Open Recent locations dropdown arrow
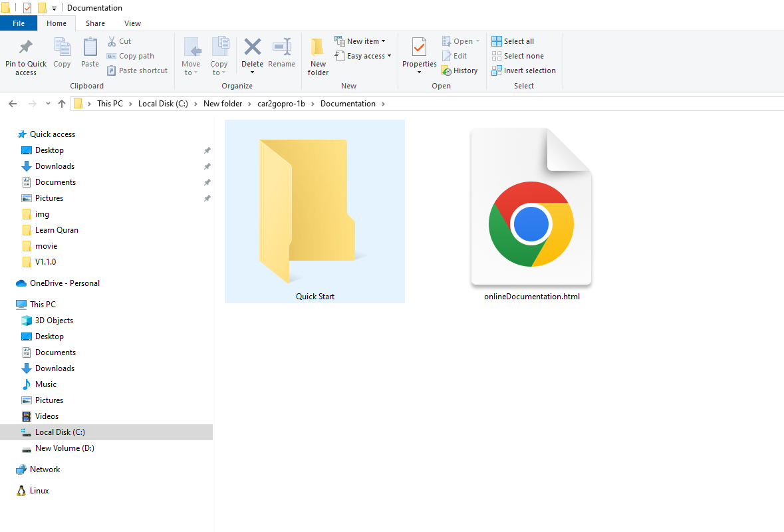 pyautogui.click(x=48, y=104)
